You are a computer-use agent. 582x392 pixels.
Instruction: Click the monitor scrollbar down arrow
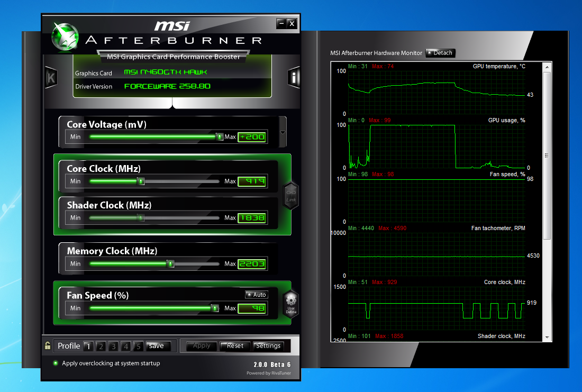click(x=547, y=337)
